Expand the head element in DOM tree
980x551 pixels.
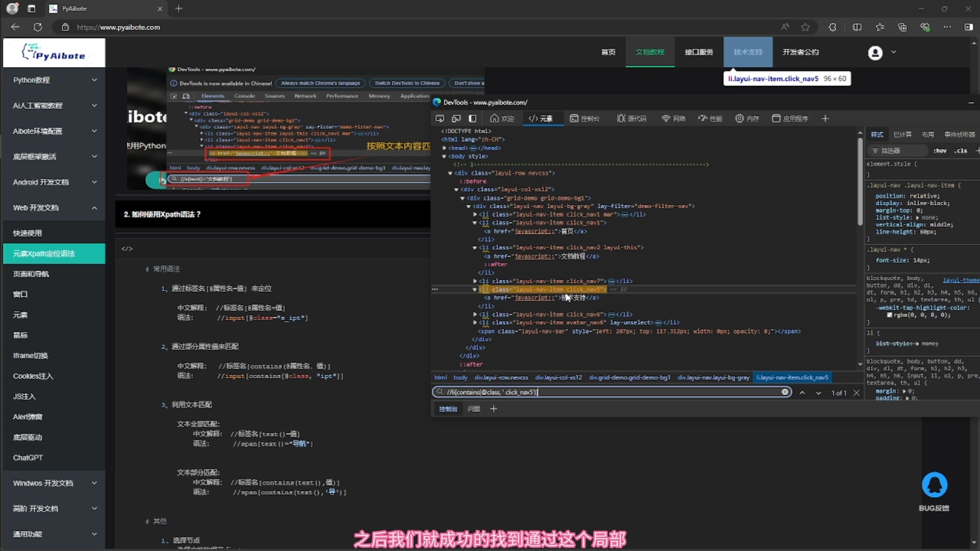point(445,148)
